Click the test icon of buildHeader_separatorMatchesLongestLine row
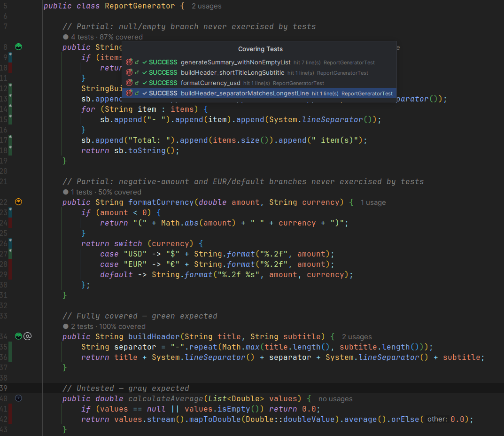 coord(129,93)
